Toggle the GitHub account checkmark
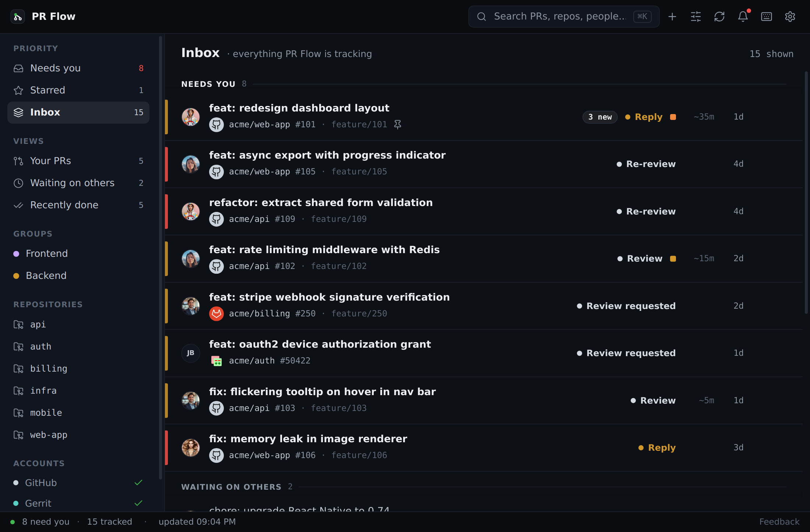The width and height of the screenshot is (810, 532). coord(138,483)
